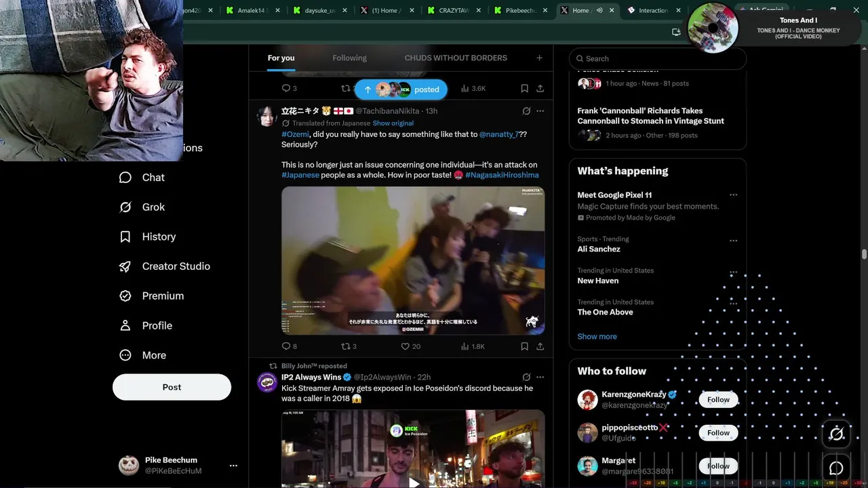Open the #NagasakiHiroshima hashtag

[502, 175]
